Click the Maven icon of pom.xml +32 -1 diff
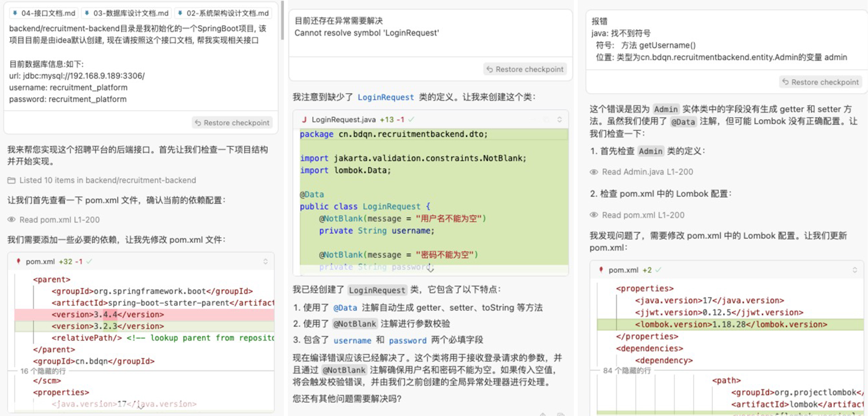Viewport: 868px width, 416px height. point(19,261)
